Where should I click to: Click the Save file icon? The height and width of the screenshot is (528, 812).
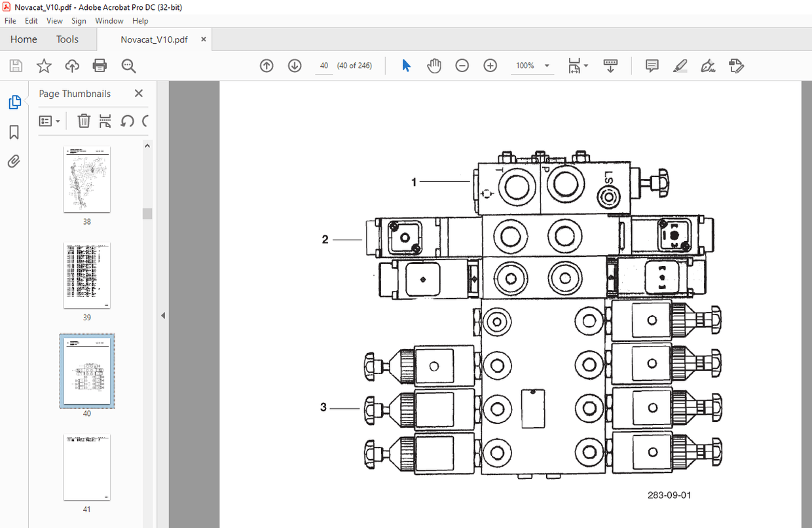(x=16, y=66)
